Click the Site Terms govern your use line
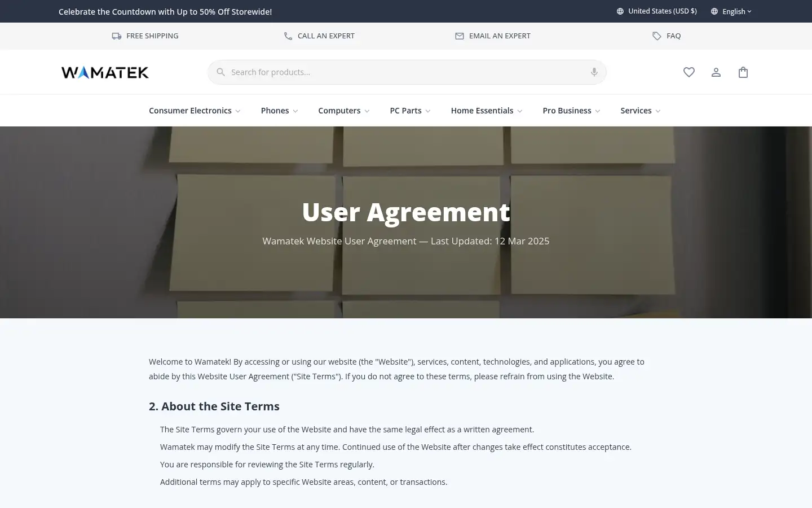Image resolution: width=812 pixels, height=508 pixels. pyautogui.click(x=347, y=430)
